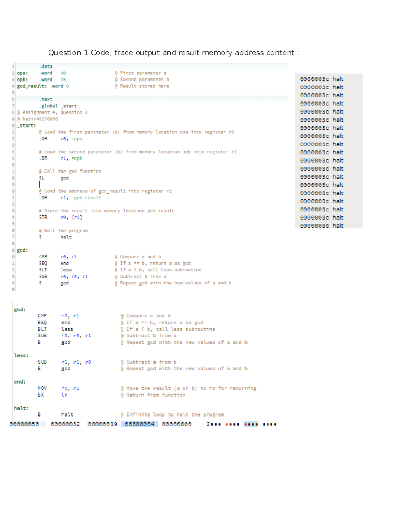Click register value 00000032 in status row
411x532 pixels.
pyautogui.click(x=65, y=424)
